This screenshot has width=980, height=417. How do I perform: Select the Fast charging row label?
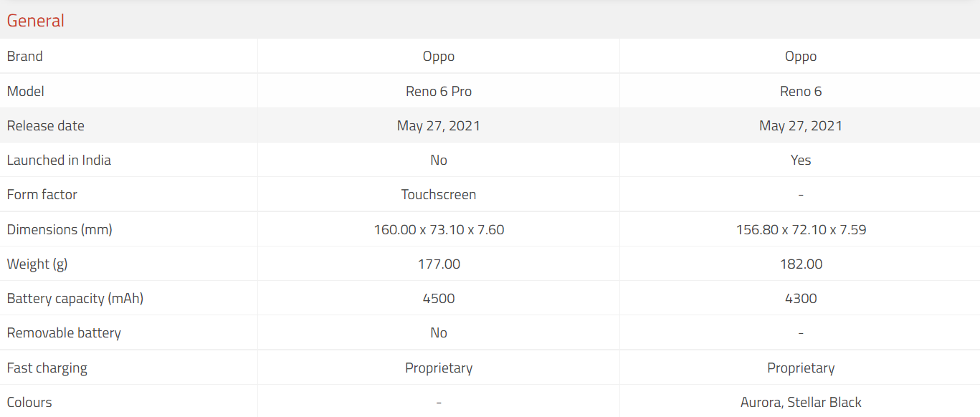pyautogui.click(x=47, y=368)
